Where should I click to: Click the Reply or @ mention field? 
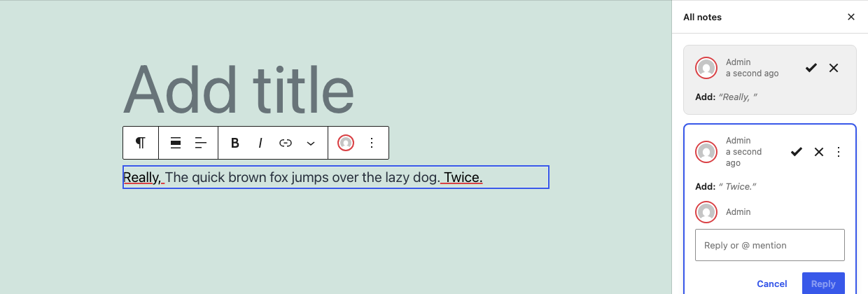[770, 245]
